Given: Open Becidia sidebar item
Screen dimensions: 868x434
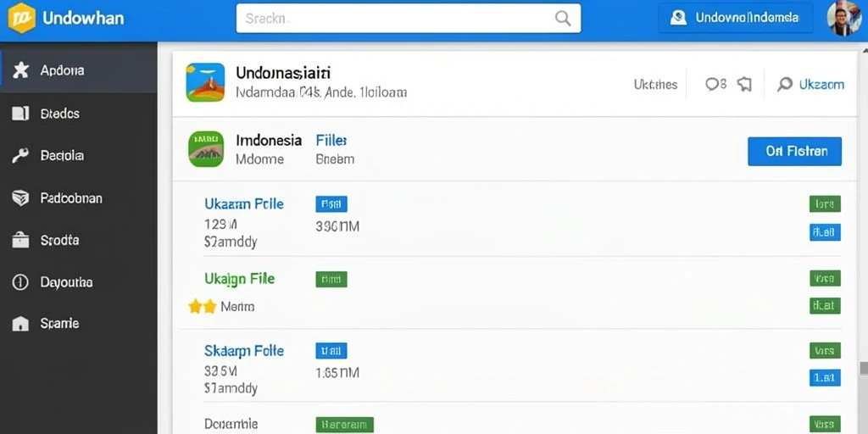Looking at the screenshot, I should point(62,156).
